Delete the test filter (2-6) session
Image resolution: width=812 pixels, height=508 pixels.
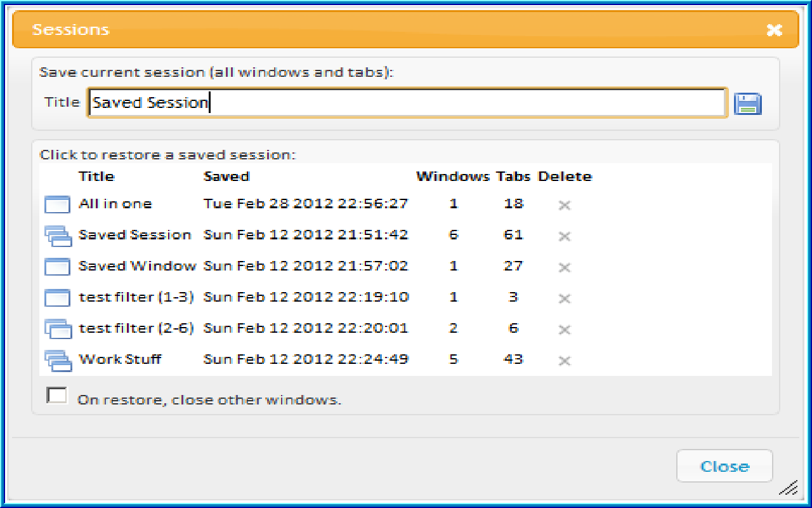564,330
